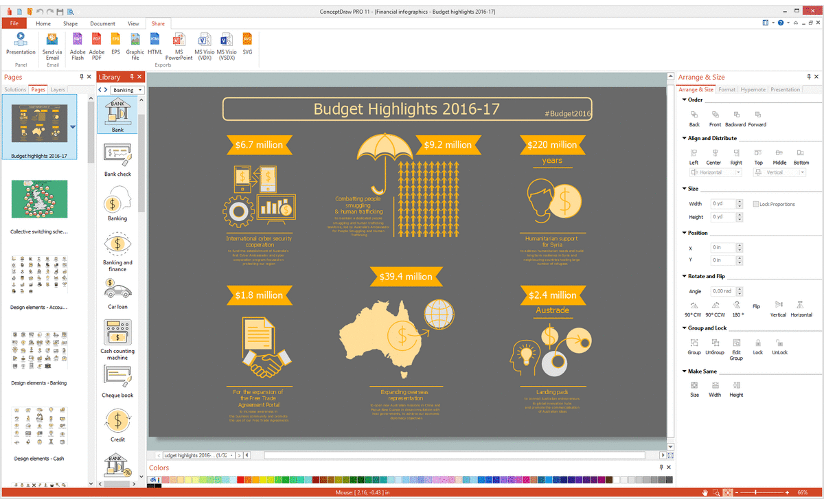Switch to the Home ribbon tab
This screenshot has height=504, width=824.
43,23
